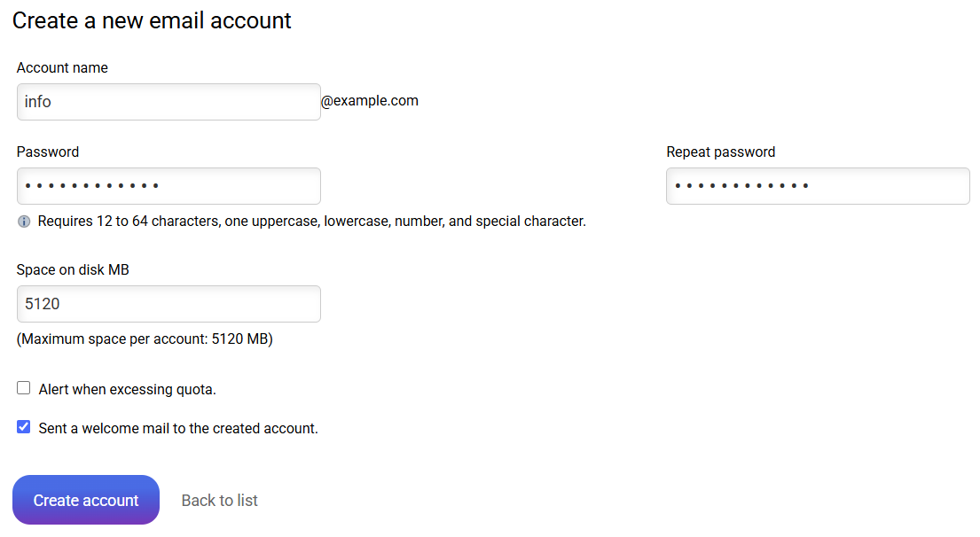Image resolution: width=980 pixels, height=537 pixels.
Task: Click the masked dots in Repeat password
Action: [x=741, y=186]
